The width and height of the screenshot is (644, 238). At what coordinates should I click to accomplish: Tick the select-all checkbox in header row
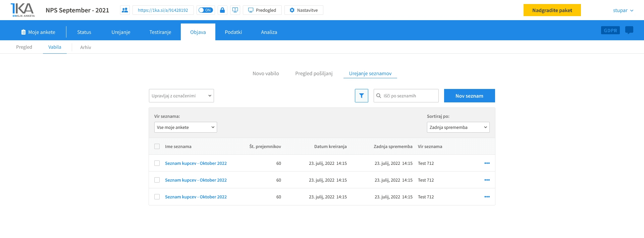click(x=157, y=146)
